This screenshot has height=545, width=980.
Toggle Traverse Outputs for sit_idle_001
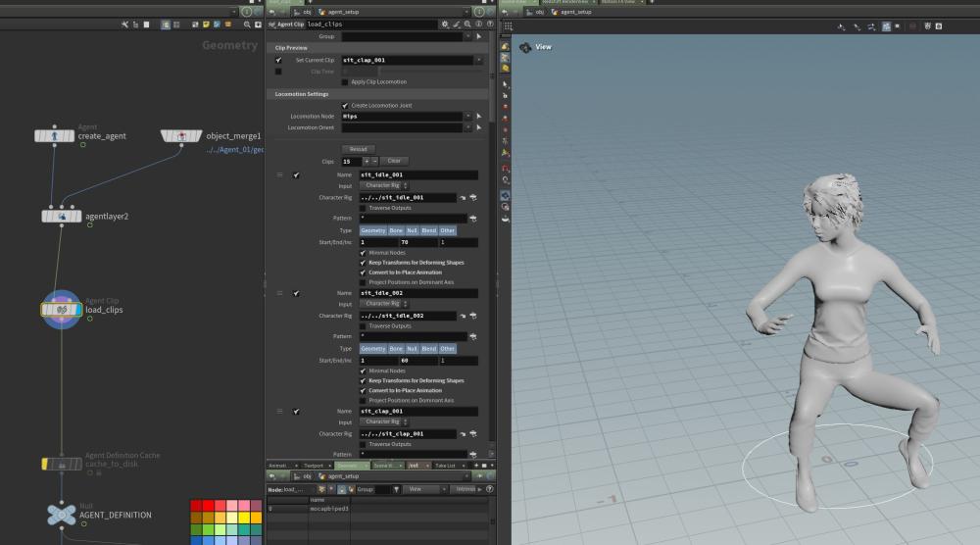pyautogui.click(x=364, y=207)
